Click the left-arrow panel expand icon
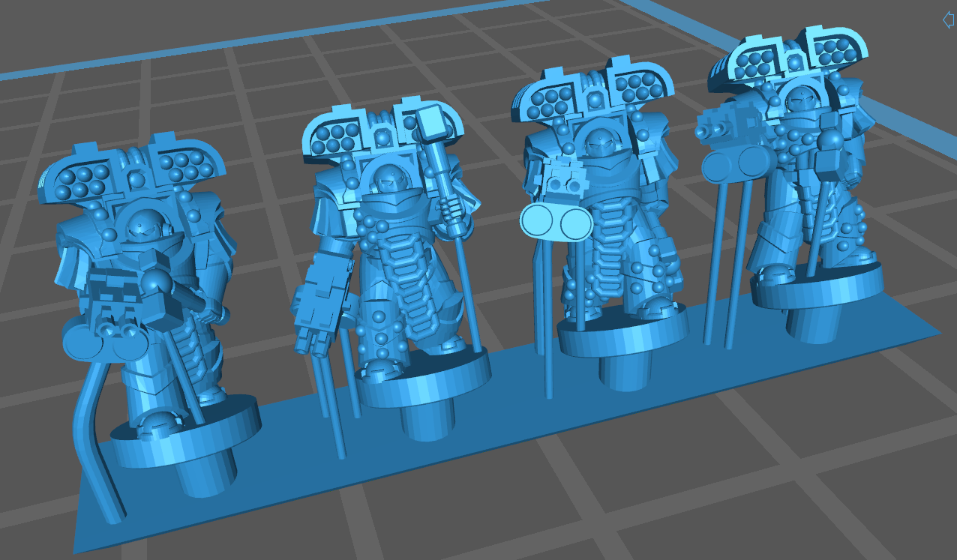This screenshot has height=560, width=957. [x=948, y=19]
